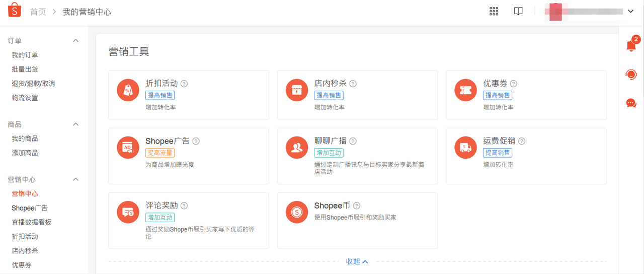Open 批量出货 in sidebar
The image size is (644, 274).
pos(25,69)
